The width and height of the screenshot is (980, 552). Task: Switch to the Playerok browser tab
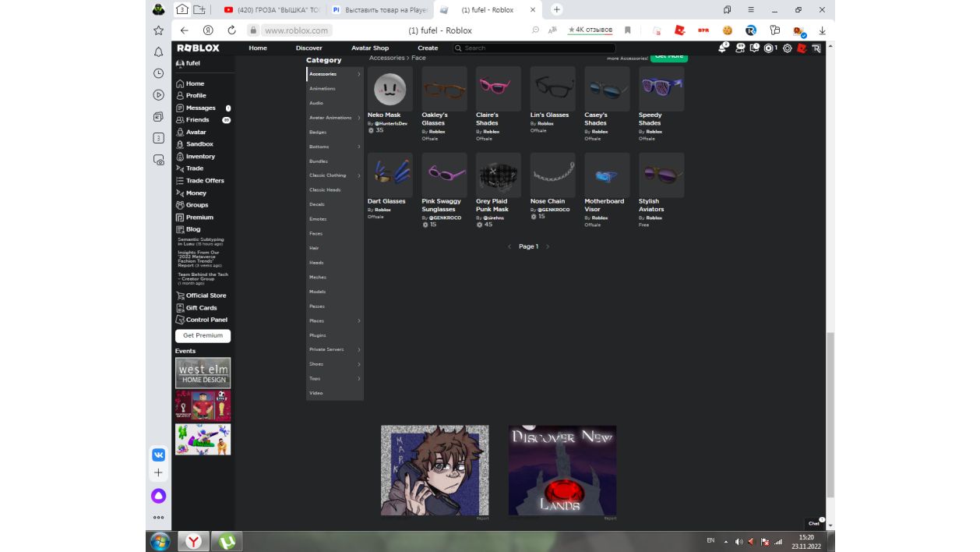pyautogui.click(x=379, y=10)
